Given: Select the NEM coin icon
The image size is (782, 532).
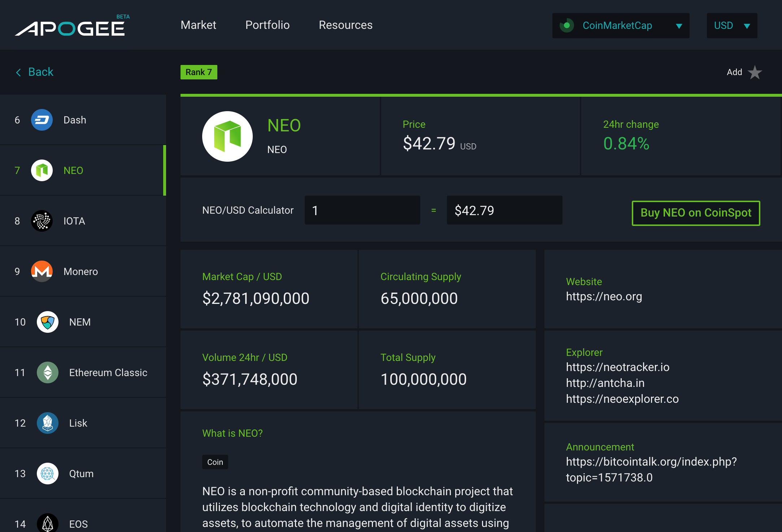Looking at the screenshot, I should pyautogui.click(x=47, y=322).
